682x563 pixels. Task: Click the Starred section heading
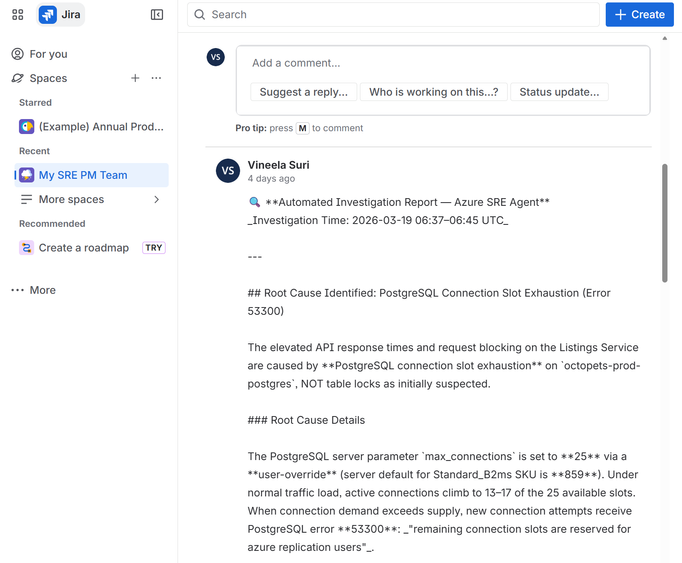tap(35, 103)
